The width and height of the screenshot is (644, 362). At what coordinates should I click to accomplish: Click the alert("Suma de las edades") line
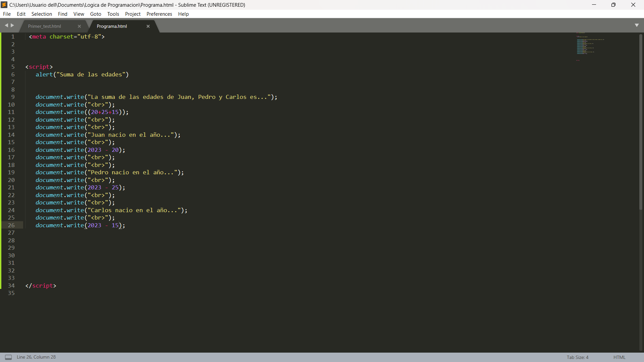click(x=82, y=74)
